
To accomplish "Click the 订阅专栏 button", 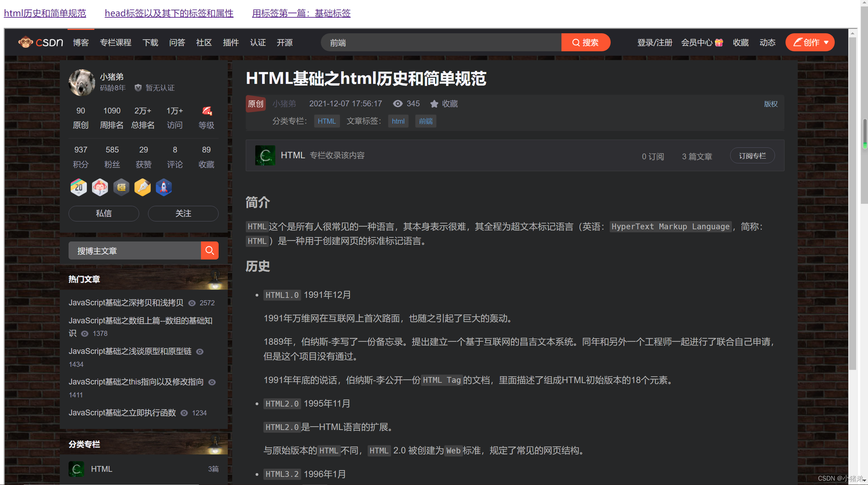I will 752,155.
